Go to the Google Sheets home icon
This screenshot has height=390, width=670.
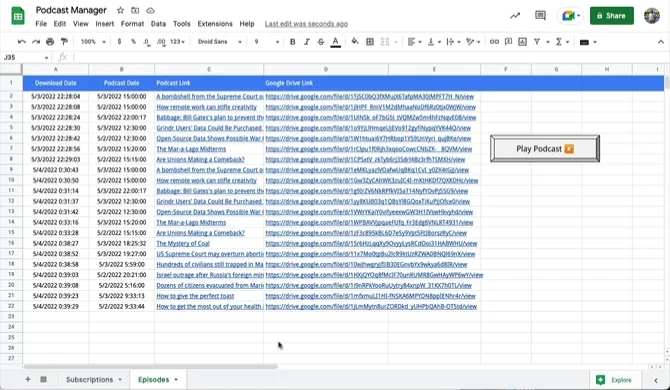pyautogui.click(x=18, y=16)
